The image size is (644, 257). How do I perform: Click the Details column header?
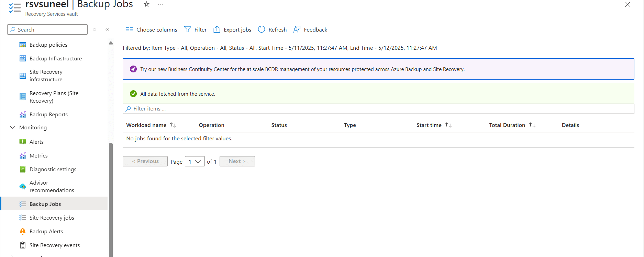(x=570, y=125)
